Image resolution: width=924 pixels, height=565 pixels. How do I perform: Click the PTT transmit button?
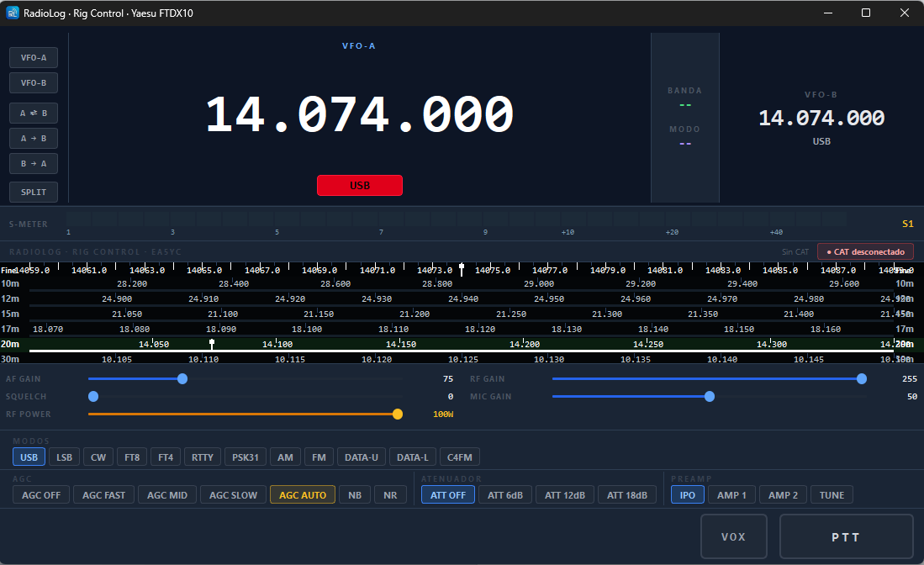846,536
